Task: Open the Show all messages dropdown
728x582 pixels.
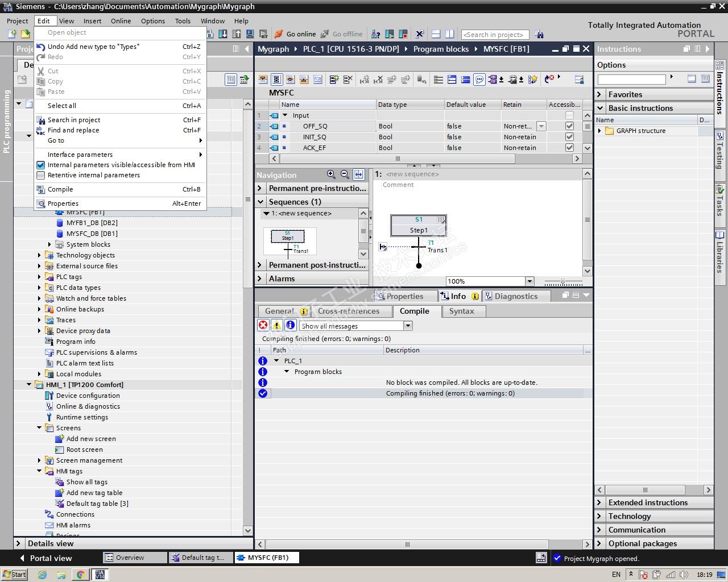Action: click(408, 326)
